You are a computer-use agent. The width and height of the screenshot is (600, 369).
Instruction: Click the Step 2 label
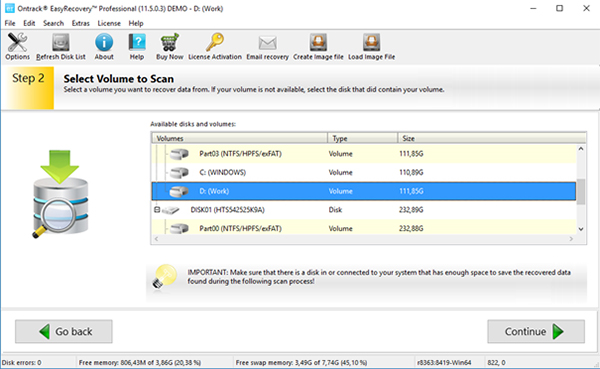pos(28,78)
